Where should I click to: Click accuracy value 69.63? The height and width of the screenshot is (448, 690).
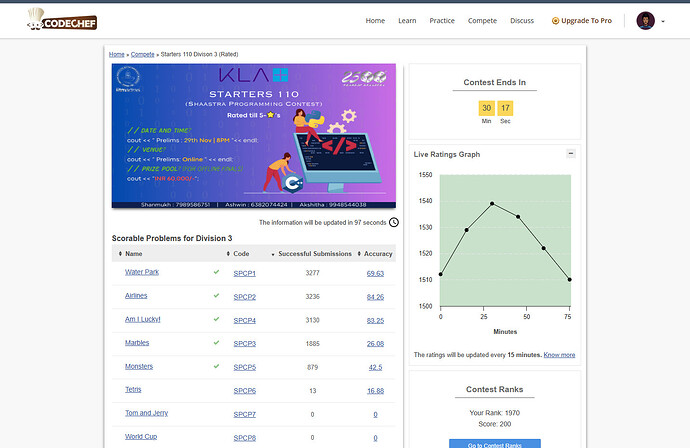point(375,273)
